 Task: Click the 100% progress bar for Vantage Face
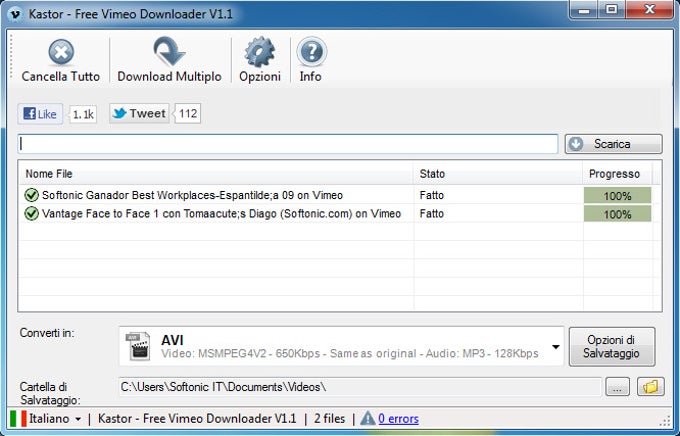point(617,214)
